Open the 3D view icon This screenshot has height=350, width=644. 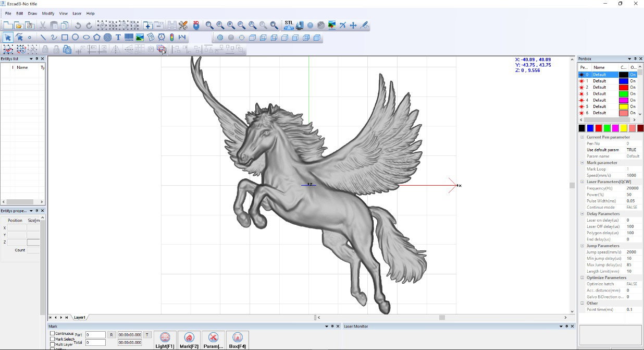196,25
